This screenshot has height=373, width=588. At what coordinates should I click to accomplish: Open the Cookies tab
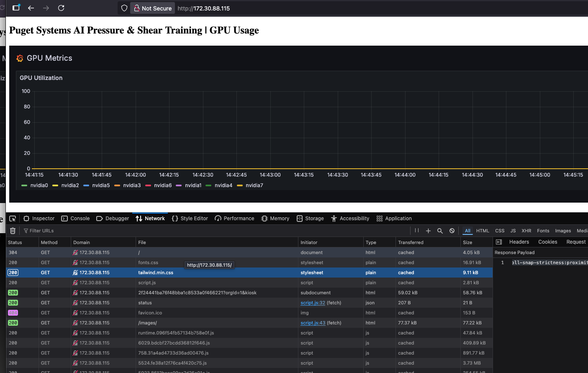547,242
